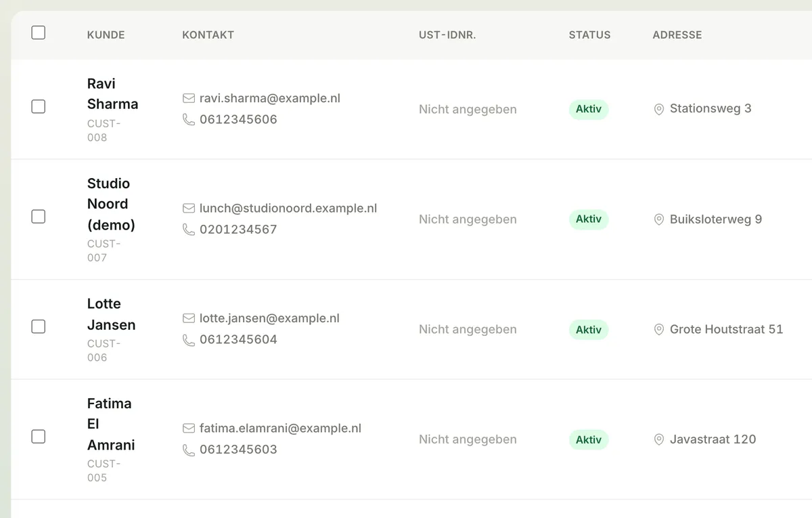Open customer Lotte Jansen's name link
This screenshot has width=812, height=518.
[x=111, y=314]
